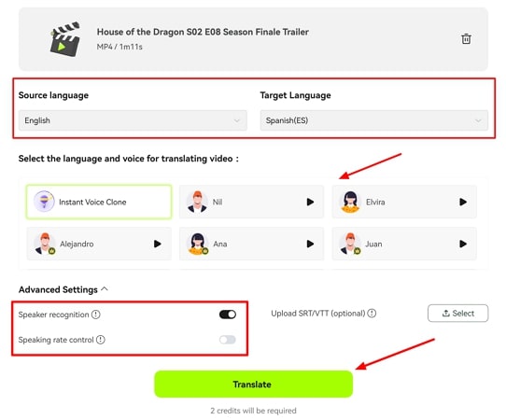Click the "Upload SRT/VTT (optional)" label
506x420 pixels.
pyautogui.click(x=317, y=314)
